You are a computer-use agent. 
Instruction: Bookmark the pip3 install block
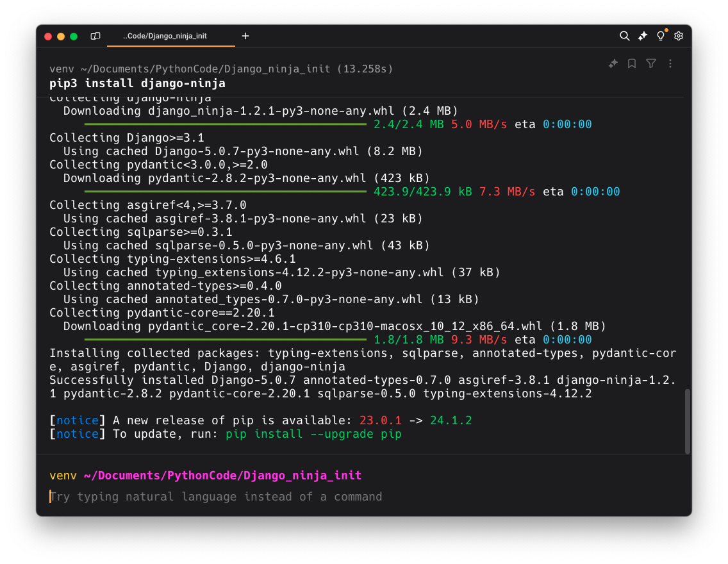pos(632,63)
